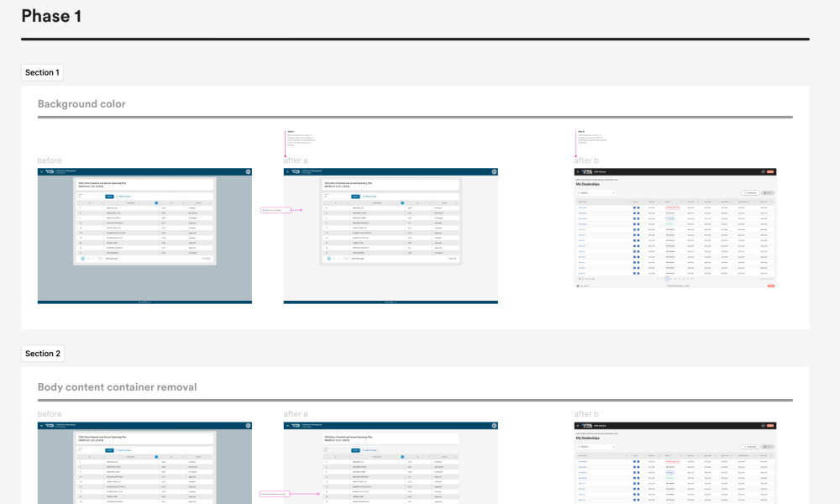Click first row's blue action icon in Section 1 'after b' table
Viewport: 840px width, 504px height.
click(x=634, y=208)
